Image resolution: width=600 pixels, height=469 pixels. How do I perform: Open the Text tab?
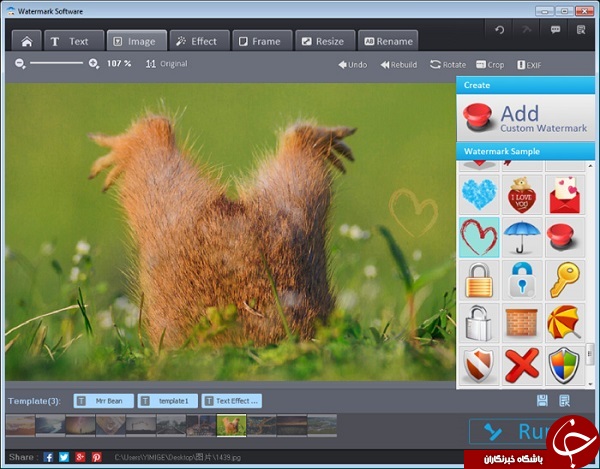(x=74, y=41)
